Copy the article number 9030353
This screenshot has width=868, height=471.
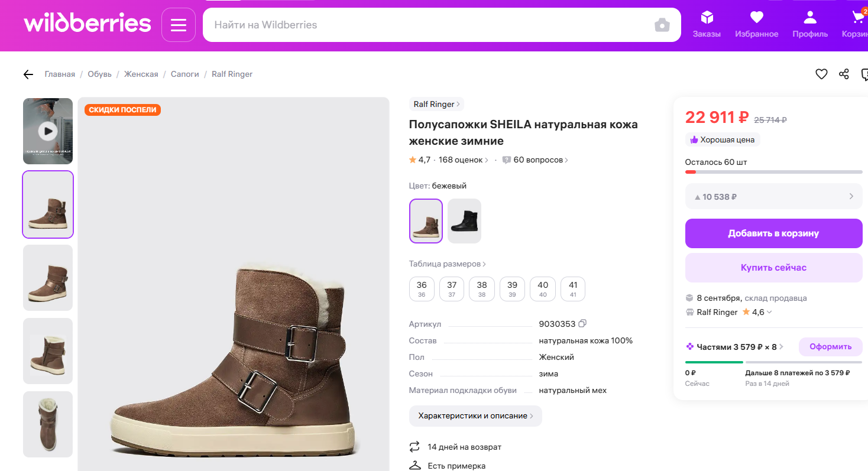click(x=582, y=324)
